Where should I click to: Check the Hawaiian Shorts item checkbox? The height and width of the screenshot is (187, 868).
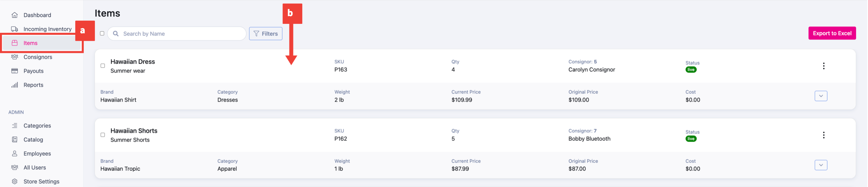tap(103, 135)
